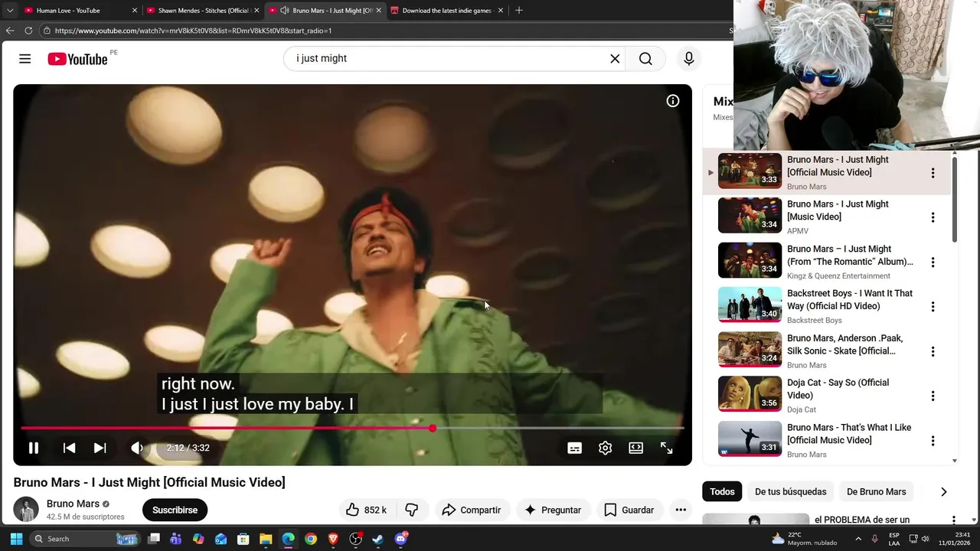Open the Windows Start menu

tap(16, 539)
